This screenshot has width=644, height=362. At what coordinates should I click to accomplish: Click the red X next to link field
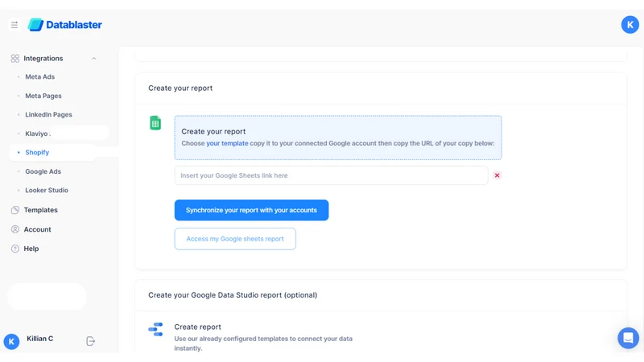pyautogui.click(x=497, y=175)
